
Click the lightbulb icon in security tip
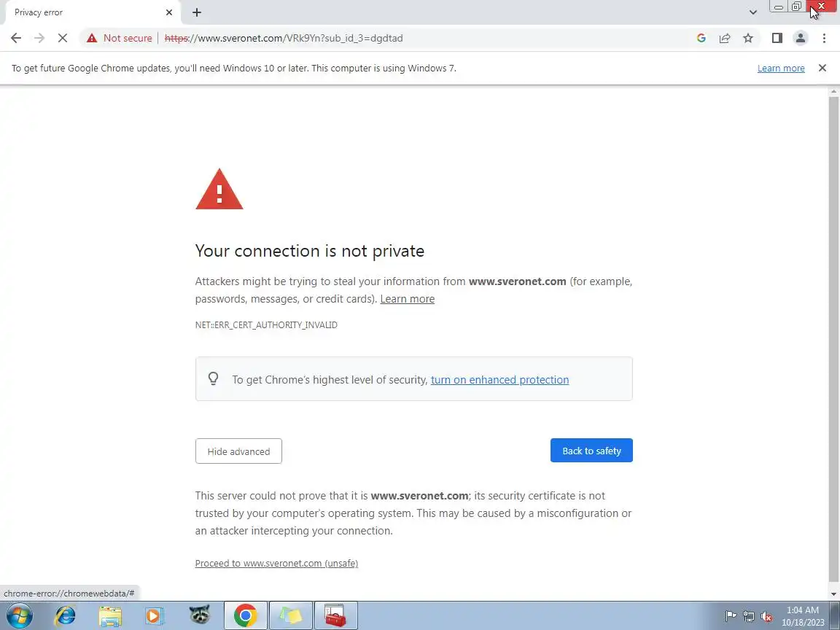tap(213, 378)
